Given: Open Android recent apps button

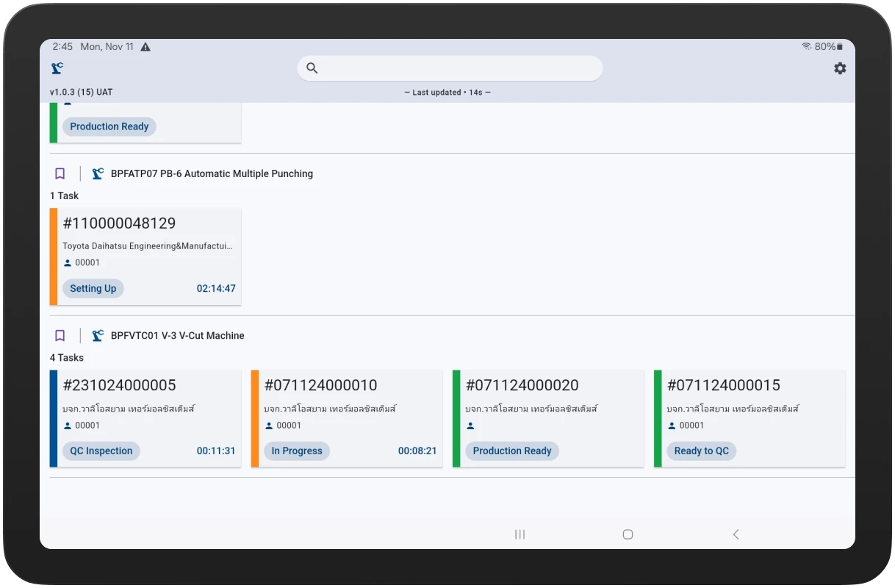Looking at the screenshot, I should click(x=520, y=534).
